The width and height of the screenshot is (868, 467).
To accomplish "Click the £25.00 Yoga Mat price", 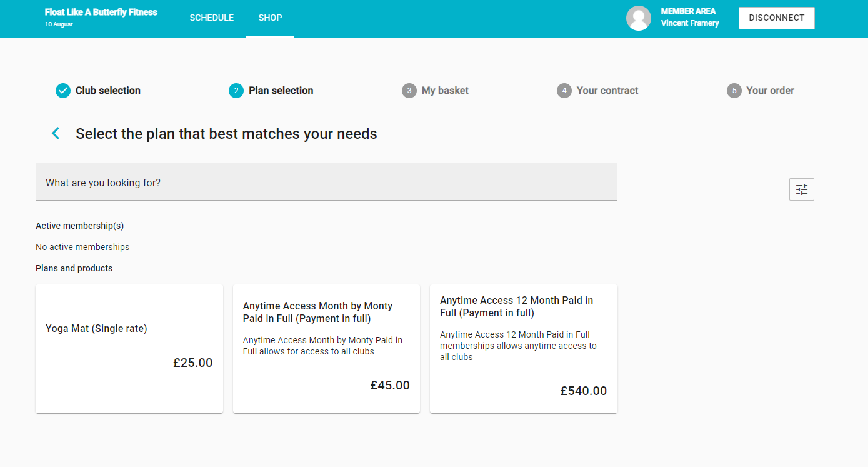I will [192, 363].
